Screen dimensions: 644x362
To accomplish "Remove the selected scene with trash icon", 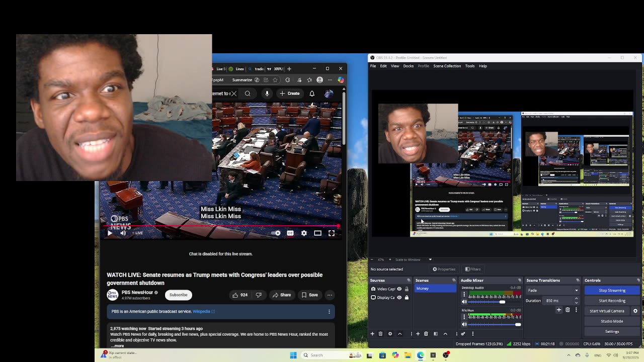I will pyautogui.click(x=426, y=334).
